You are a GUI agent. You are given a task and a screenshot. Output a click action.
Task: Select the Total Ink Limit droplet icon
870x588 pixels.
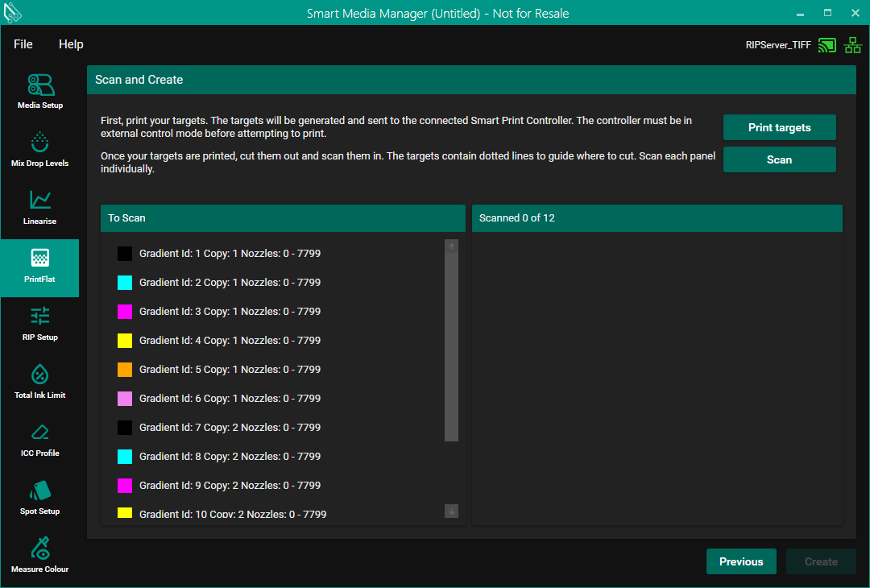pos(40,374)
